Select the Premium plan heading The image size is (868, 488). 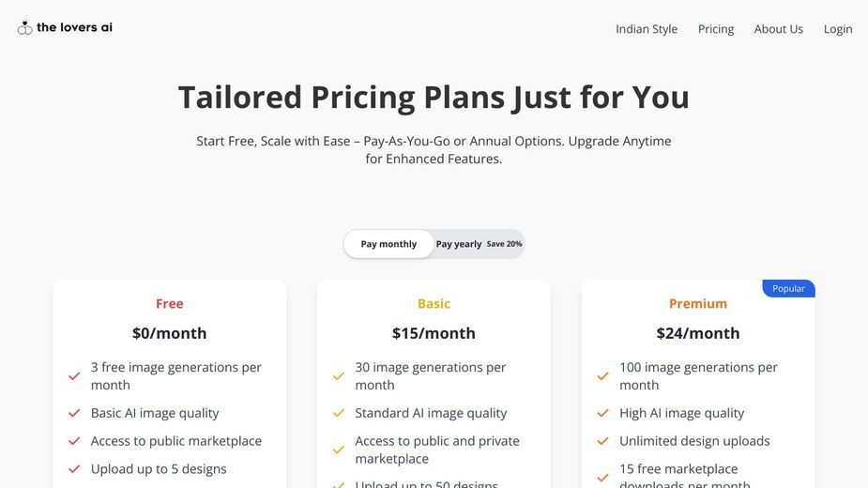698,303
